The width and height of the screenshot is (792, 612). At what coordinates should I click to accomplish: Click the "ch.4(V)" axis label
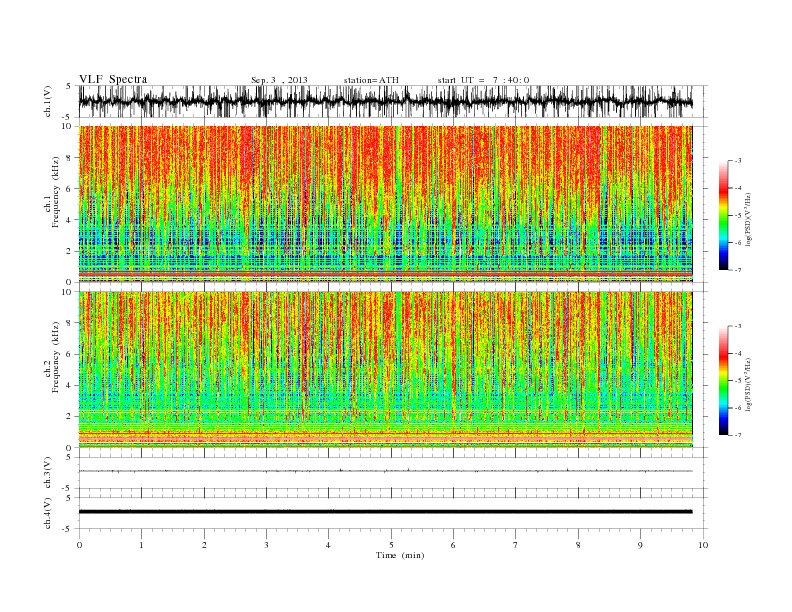[48, 513]
